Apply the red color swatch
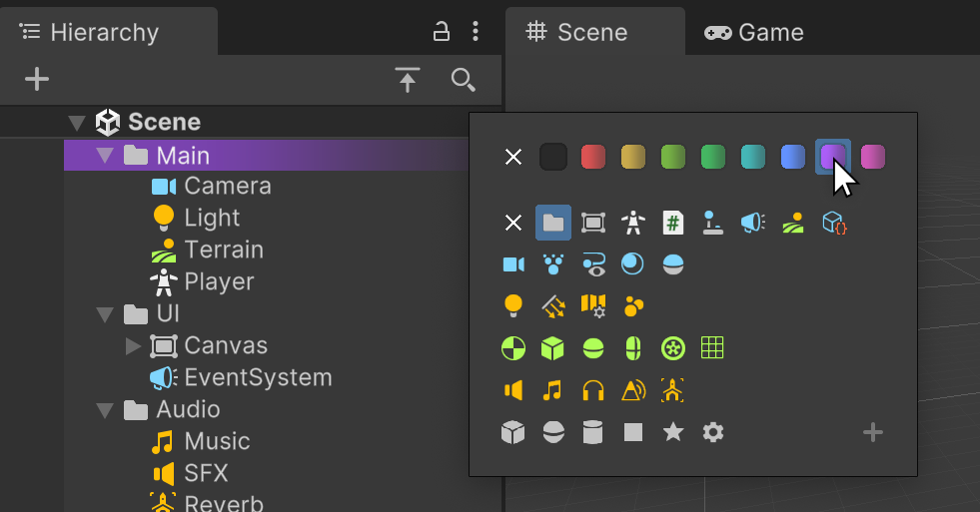The image size is (980, 512). click(x=593, y=157)
